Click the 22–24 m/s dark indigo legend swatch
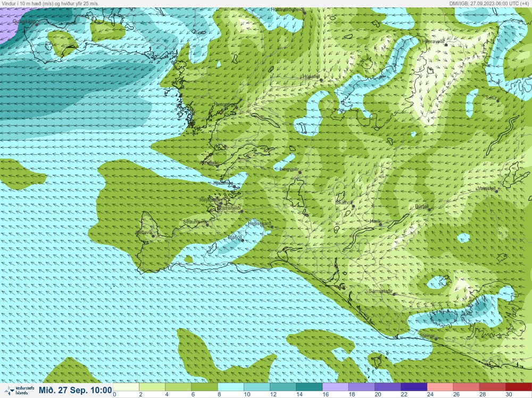 tap(413, 387)
